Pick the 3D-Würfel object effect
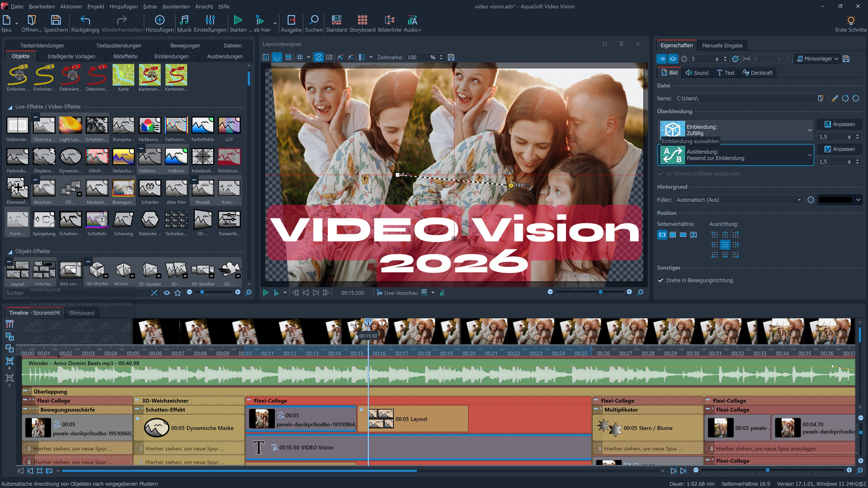Image resolution: width=868 pixels, height=488 pixels. (97, 270)
